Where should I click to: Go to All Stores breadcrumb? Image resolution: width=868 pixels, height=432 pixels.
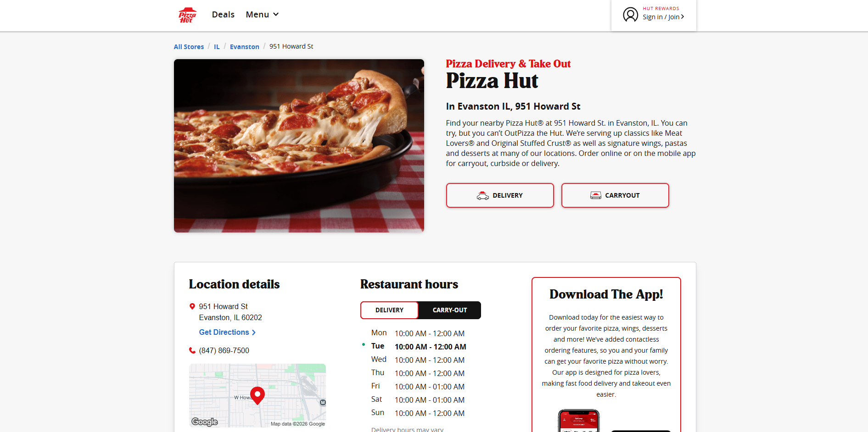[x=189, y=47]
